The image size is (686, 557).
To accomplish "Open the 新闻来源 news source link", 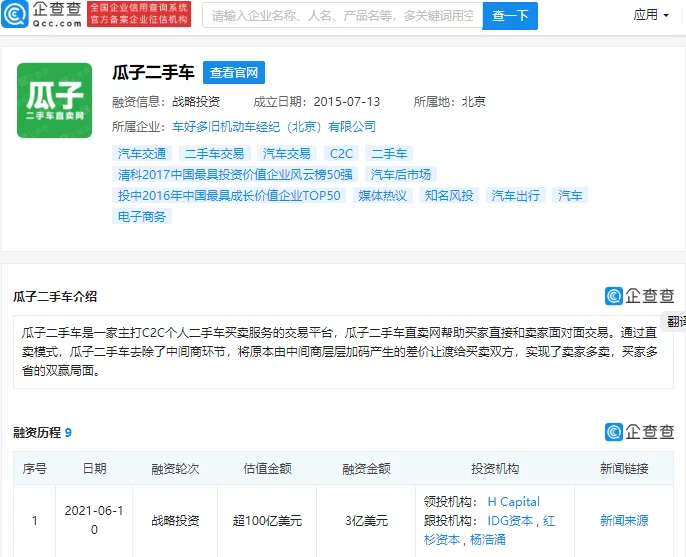I will pos(624,521).
